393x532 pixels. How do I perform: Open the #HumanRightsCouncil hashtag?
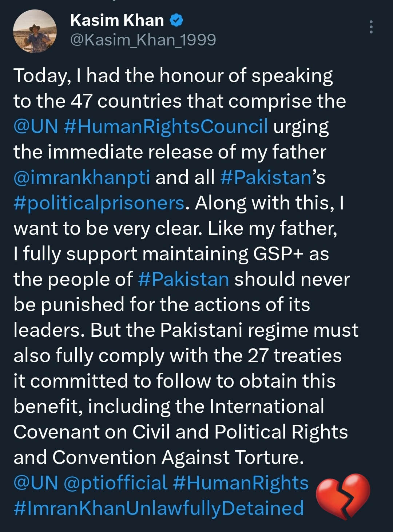click(x=166, y=127)
